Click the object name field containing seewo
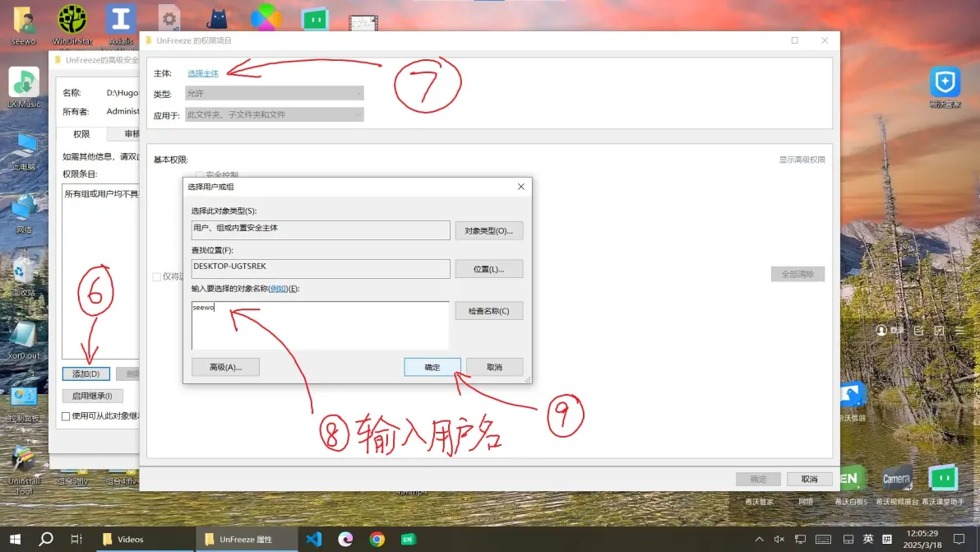The height and width of the screenshot is (552, 980). point(320,324)
